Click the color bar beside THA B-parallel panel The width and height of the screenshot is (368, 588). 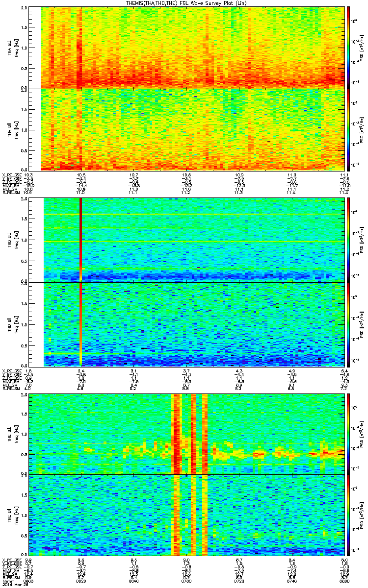tap(348, 130)
